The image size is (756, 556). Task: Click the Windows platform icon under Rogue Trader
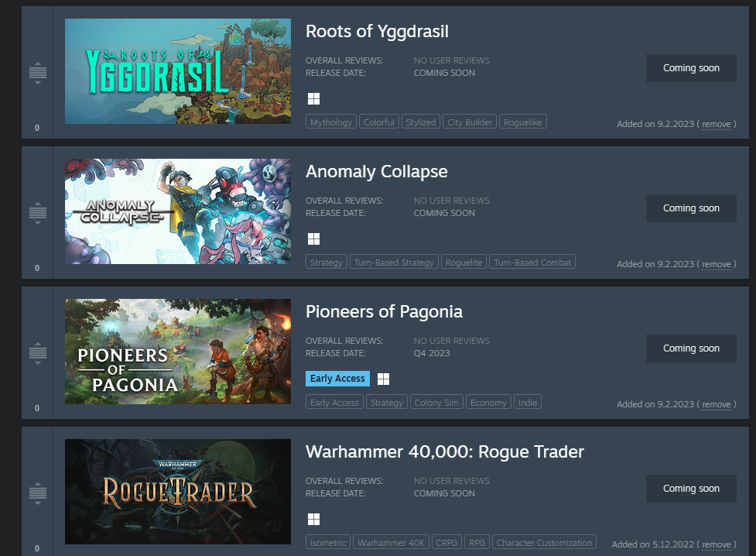313,520
